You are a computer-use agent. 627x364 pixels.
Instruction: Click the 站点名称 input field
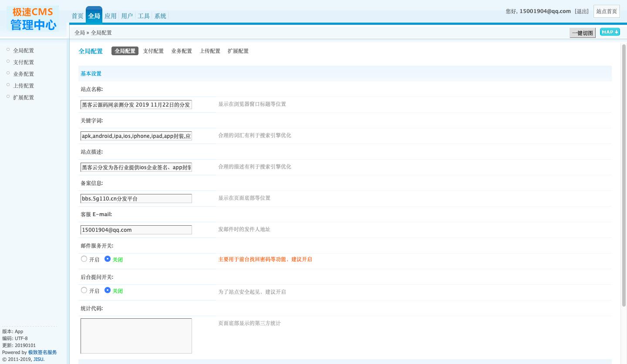136,105
